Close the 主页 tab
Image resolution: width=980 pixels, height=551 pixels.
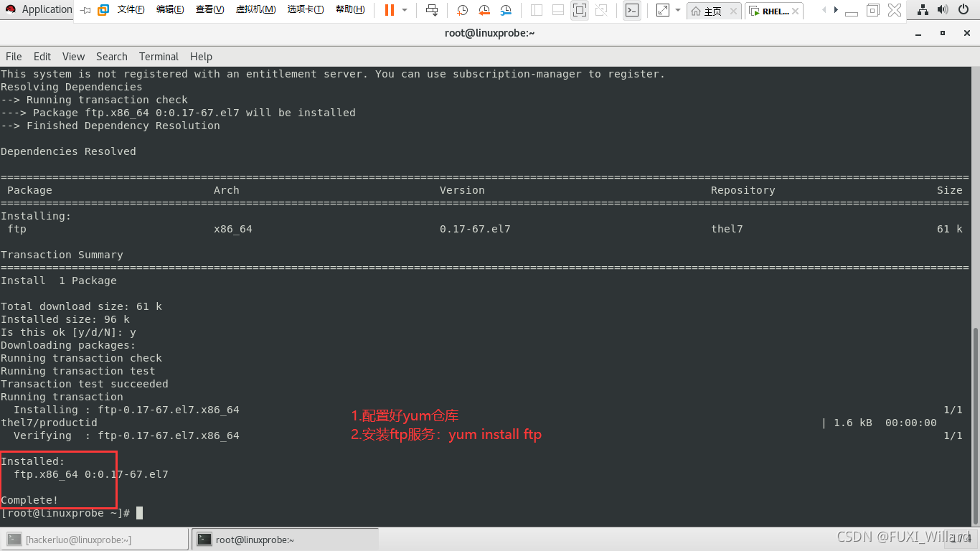732,11
